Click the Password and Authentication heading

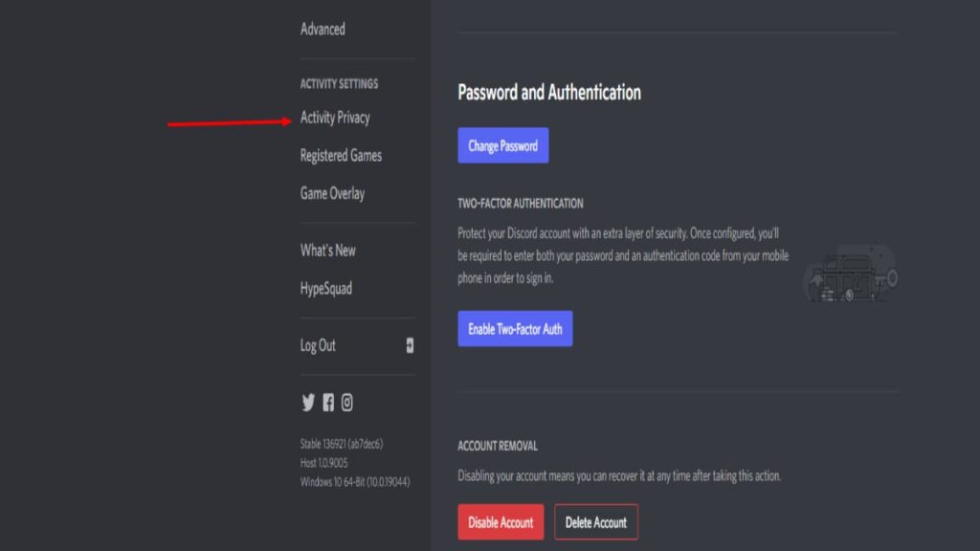coord(549,93)
